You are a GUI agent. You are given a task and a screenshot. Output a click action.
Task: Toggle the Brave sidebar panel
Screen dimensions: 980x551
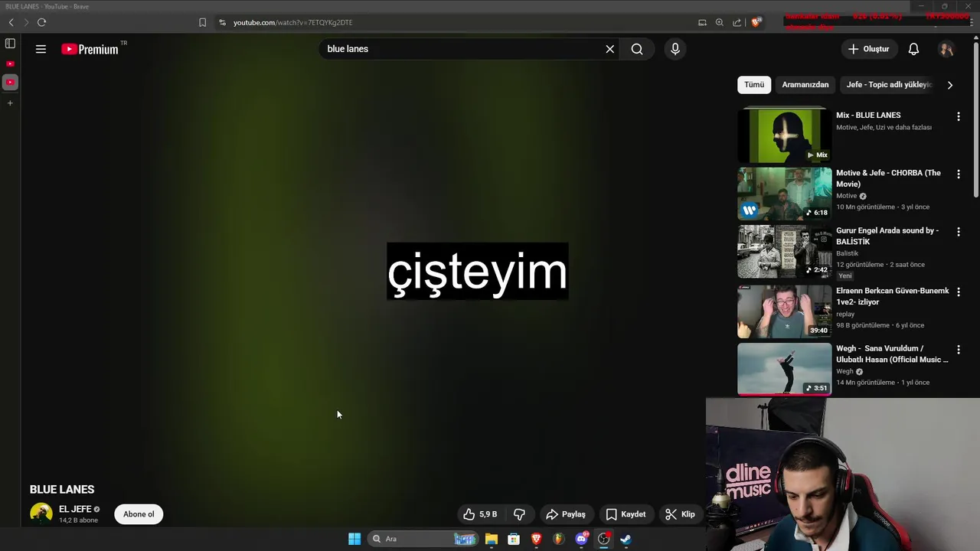tap(10, 44)
